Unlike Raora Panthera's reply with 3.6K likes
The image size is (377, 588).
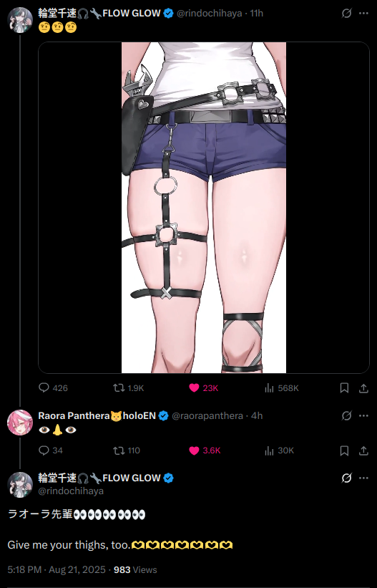[205, 450]
